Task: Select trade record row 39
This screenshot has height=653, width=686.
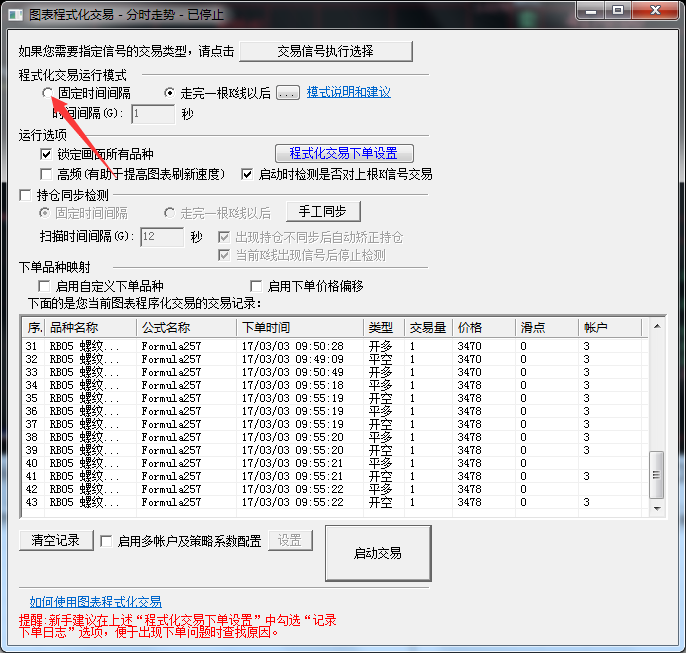Action: [x=335, y=450]
